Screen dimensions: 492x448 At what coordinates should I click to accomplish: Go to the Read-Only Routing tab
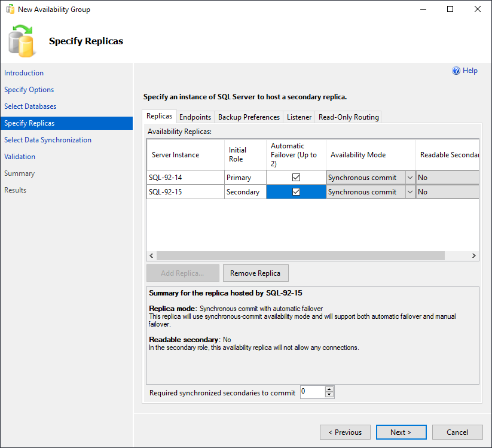click(349, 117)
